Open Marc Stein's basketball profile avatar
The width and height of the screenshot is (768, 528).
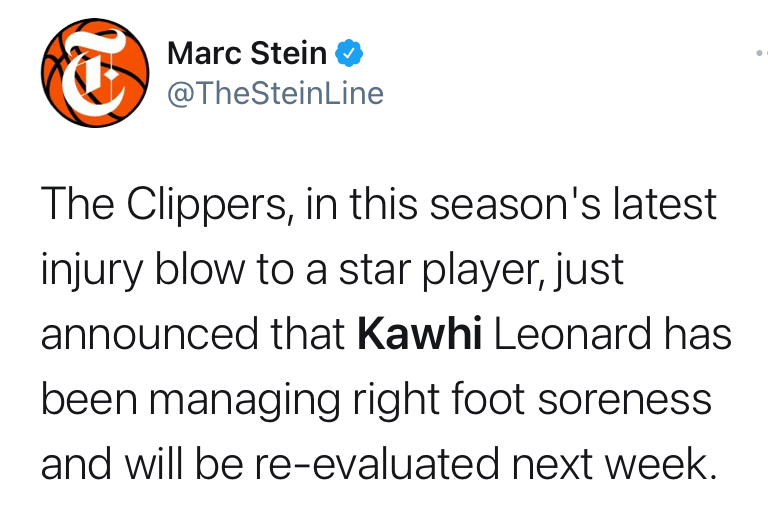(x=95, y=73)
